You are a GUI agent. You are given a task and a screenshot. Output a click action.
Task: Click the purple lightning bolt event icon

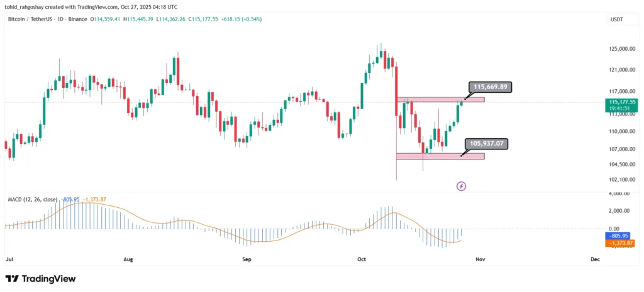461,186
